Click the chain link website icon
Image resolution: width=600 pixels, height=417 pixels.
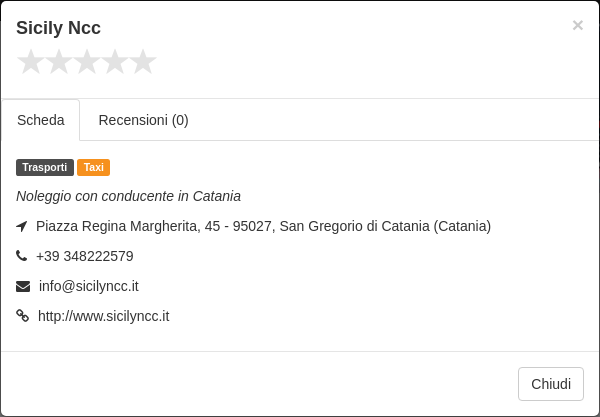click(22, 316)
